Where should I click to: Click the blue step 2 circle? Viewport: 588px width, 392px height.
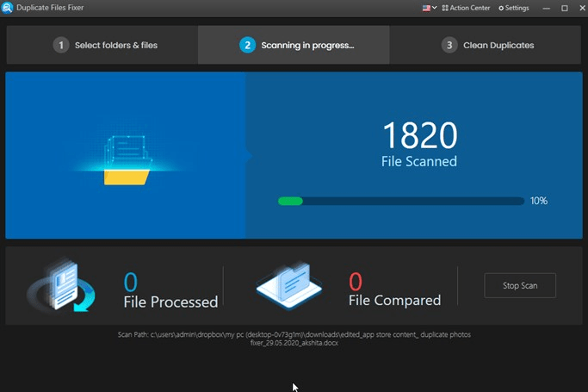coord(247,46)
